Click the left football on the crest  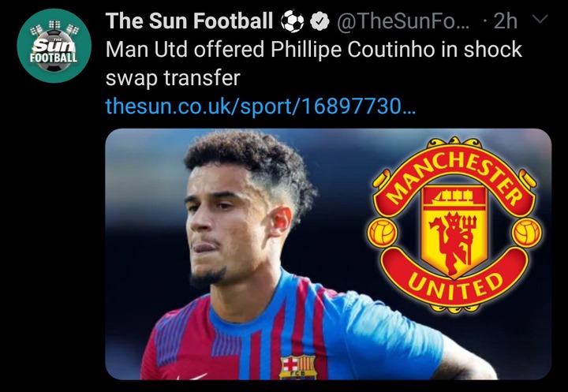(383, 233)
